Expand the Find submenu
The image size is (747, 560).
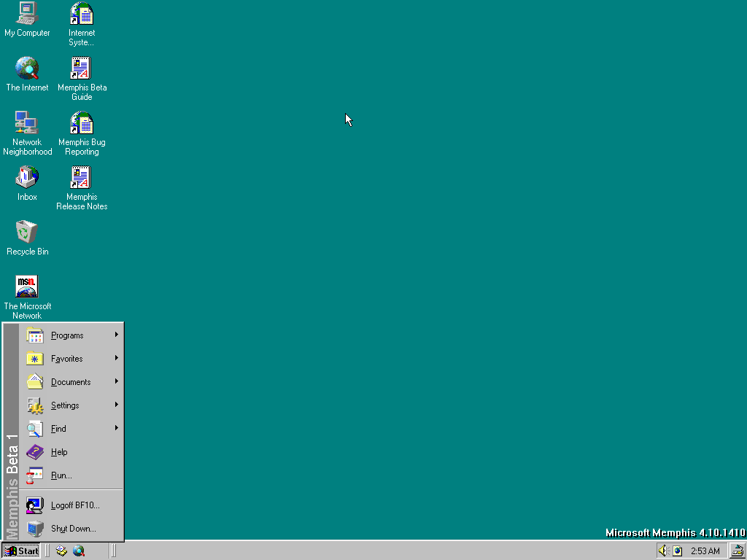pyautogui.click(x=71, y=429)
